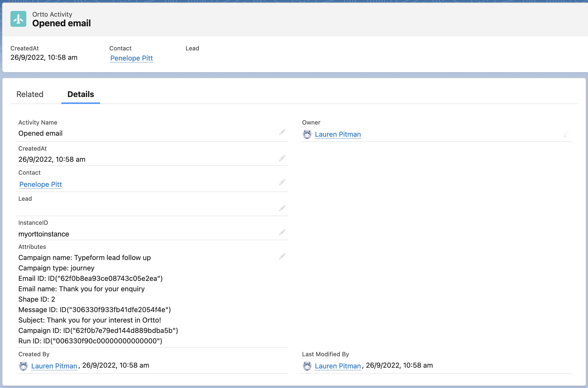The height and width of the screenshot is (388, 588).
Task: Click the Email ID attribute line
Action: pyautogui.click(x=91, y=279)
